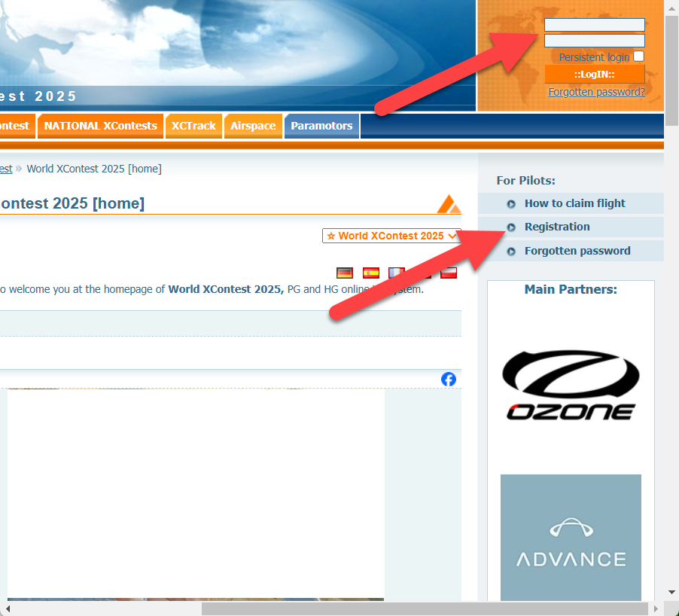This screenshot has height=616, width=679.
Task: Click the vertical scrollbar down arrow
Action: pyautogui.click(x=671, y=592)
